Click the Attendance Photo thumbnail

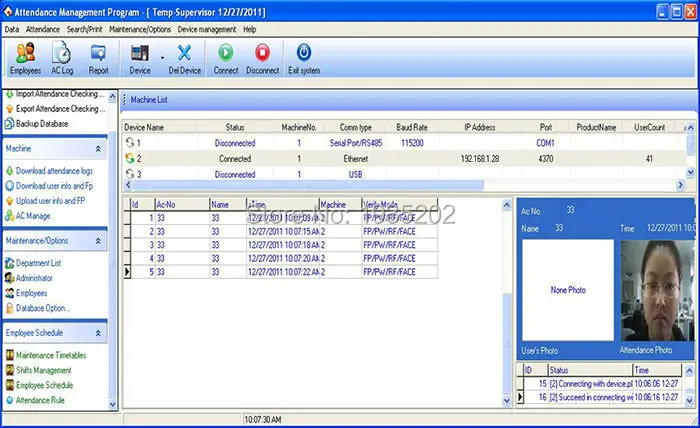pyautogui.click(x=658, y=291)
